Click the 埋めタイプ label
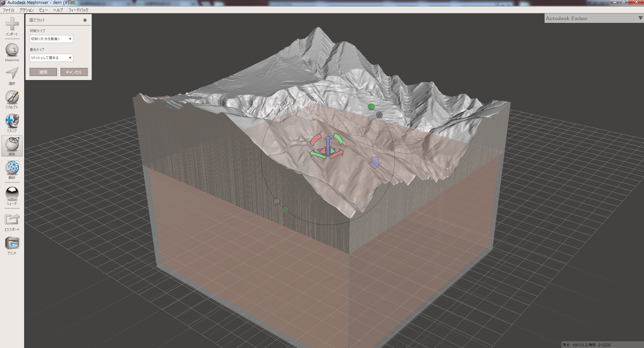 click(36, 49)
